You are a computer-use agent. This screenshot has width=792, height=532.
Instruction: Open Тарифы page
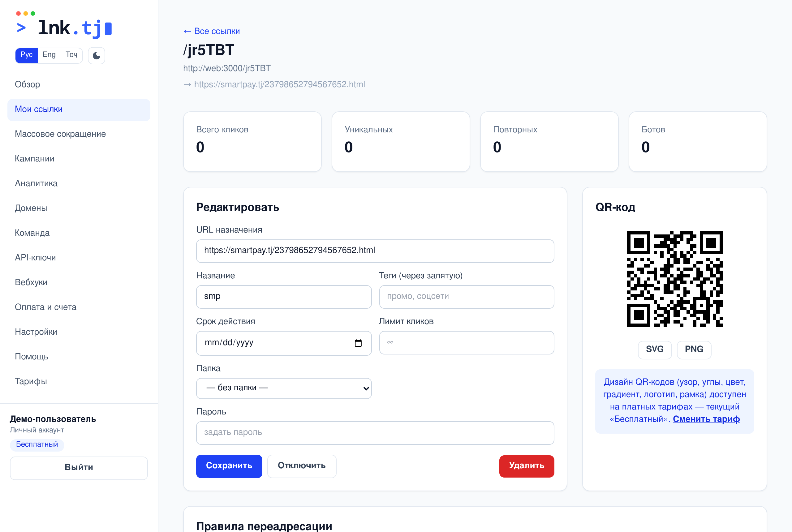click(79, 382)
